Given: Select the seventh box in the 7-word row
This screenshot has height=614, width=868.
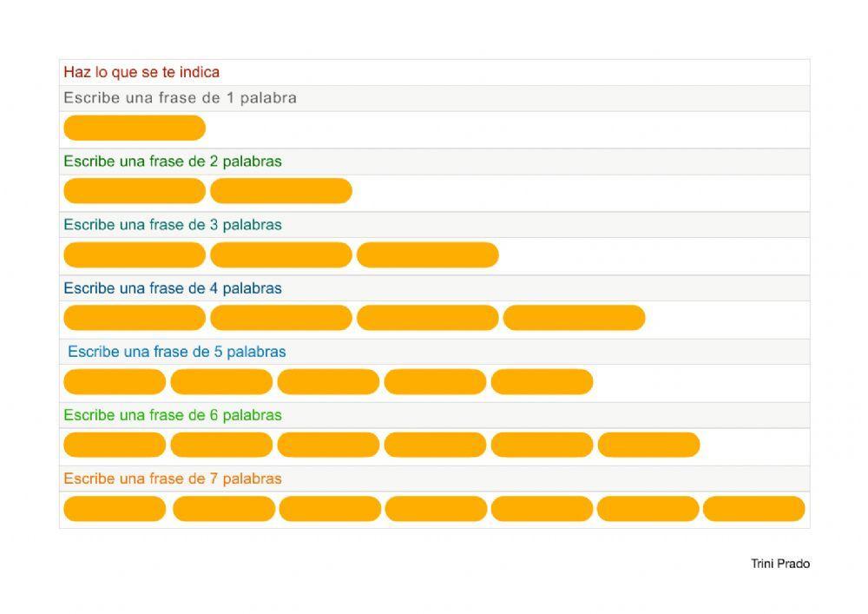Looking at the screenshot, I should [753, 508].
